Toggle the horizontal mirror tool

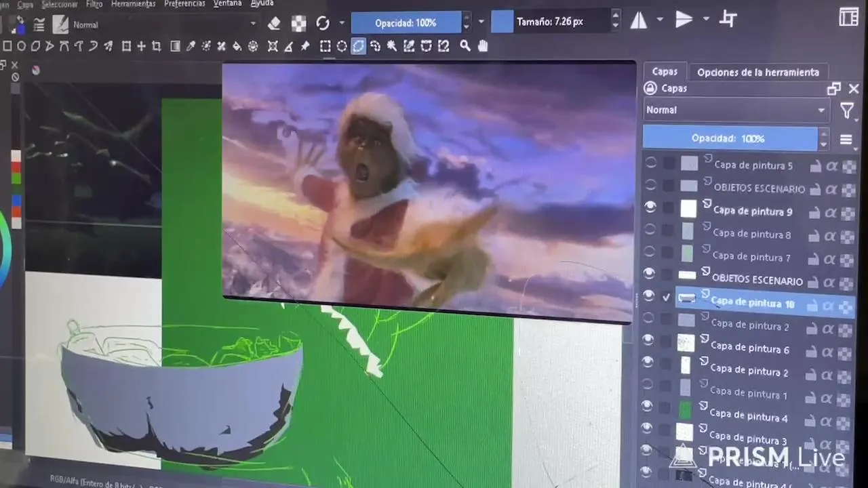pyautogui.click(x=639, y=20)
